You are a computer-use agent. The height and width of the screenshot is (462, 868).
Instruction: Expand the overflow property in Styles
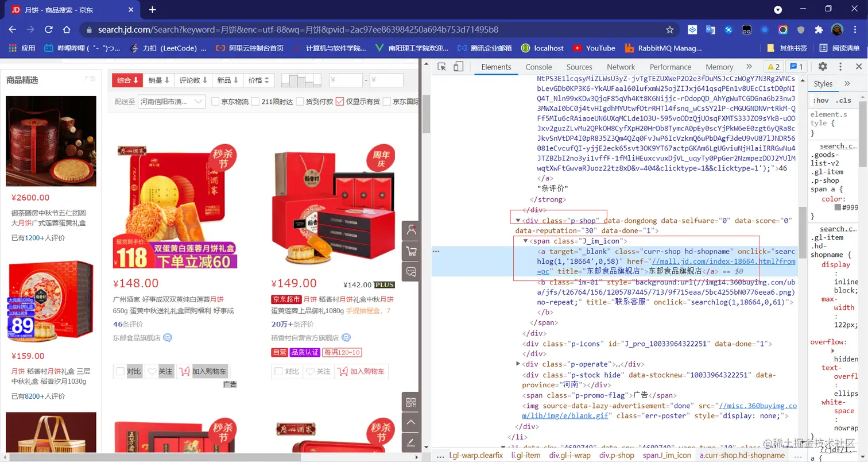pos(833,351)
